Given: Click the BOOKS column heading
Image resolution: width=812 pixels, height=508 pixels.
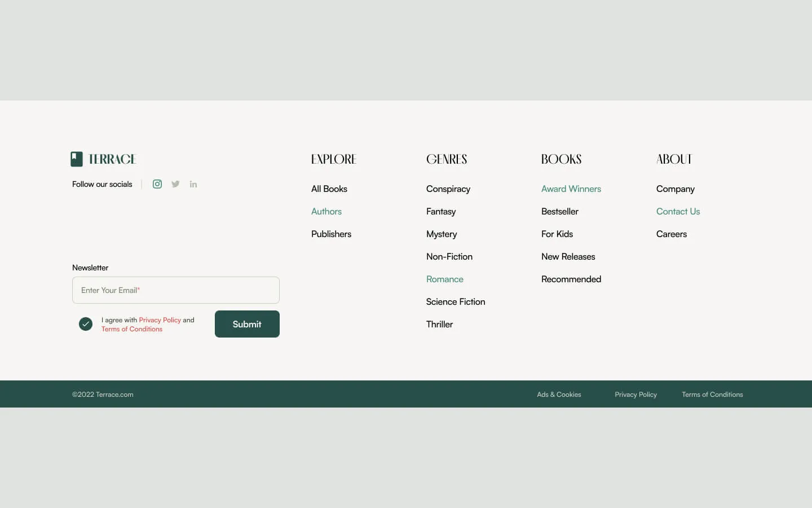Looking at the screenshot, I should tap(561, 159).
